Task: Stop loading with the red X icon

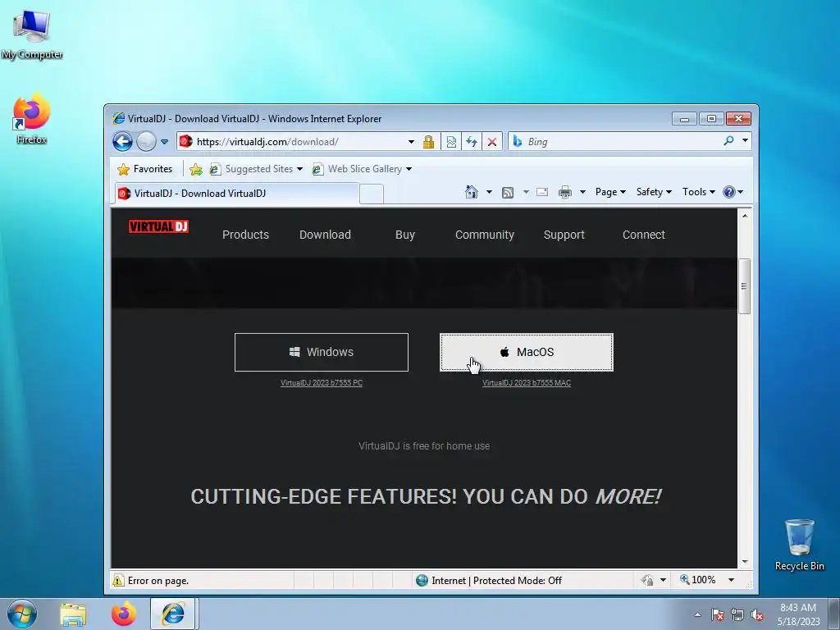Action: click(x=492, y=142)
